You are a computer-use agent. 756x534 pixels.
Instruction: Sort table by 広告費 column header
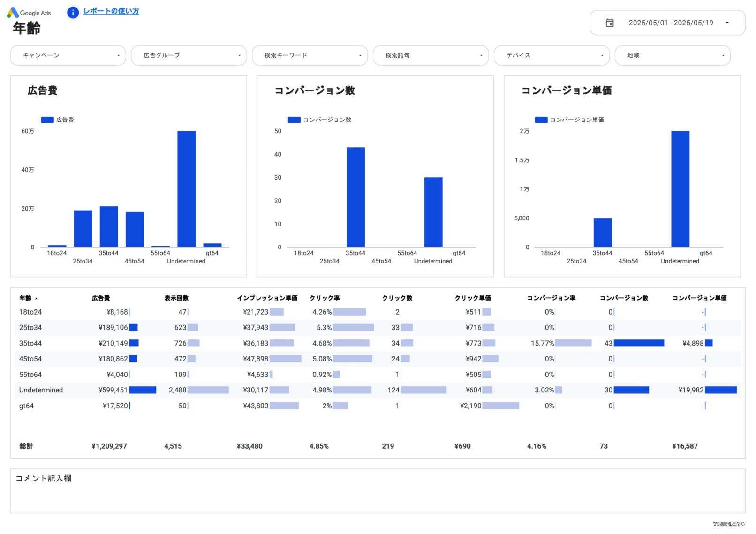click(x=101, y=298)
